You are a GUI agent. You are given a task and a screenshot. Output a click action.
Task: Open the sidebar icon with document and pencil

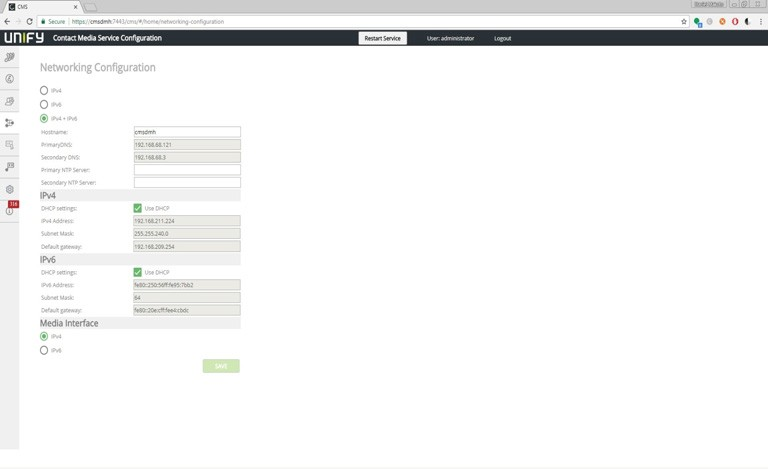(x=9, y=144)
